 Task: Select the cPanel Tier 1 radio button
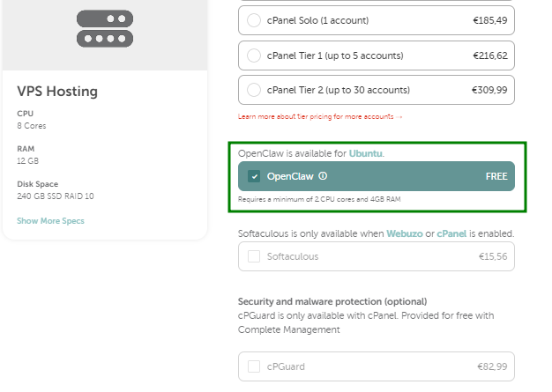[x=254, y=55]
